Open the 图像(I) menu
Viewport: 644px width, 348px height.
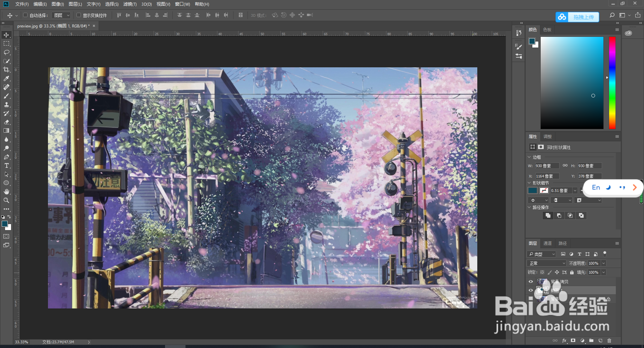[58, 4]
